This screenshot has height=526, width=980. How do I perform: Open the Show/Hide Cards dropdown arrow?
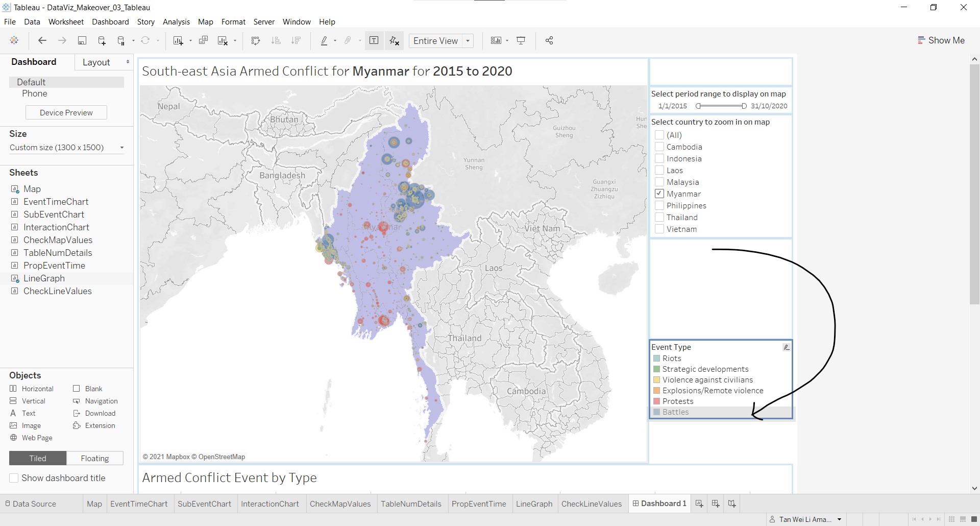click(507, 41)
